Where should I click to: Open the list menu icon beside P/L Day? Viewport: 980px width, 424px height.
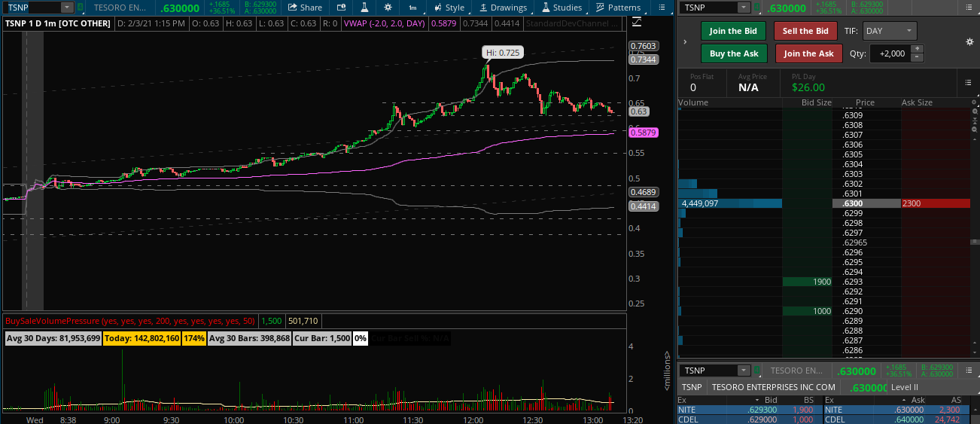pos(969,83)
